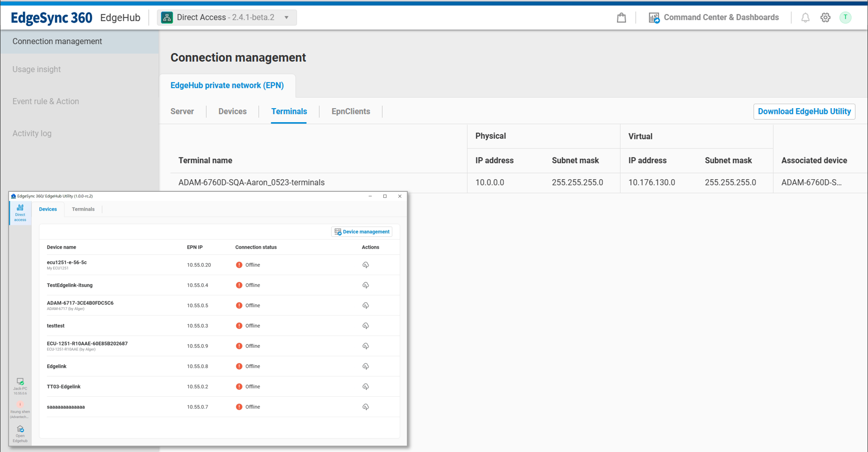Open Activity log in the sidebar
The image size is (868, 452).
(x=32, y=133)
